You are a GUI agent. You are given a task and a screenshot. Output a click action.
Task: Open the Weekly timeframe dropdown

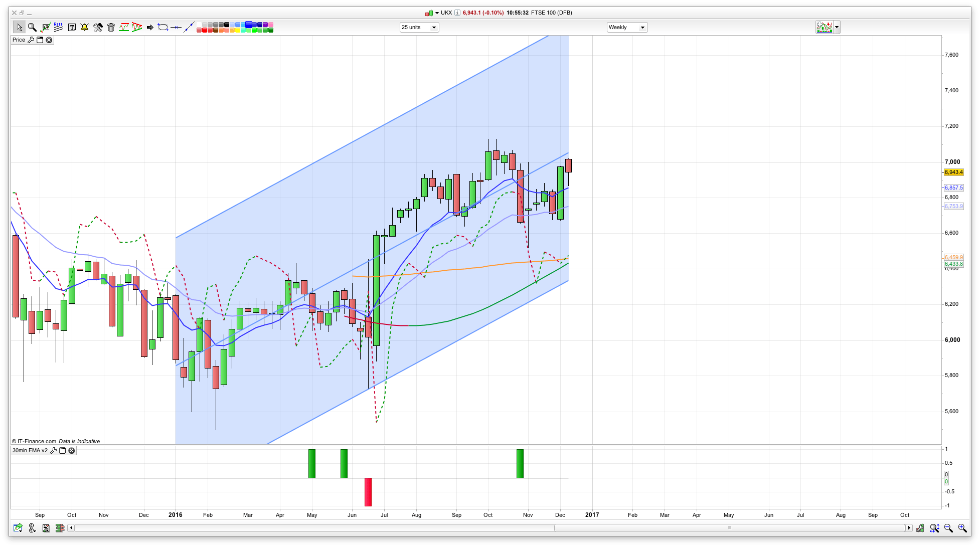click(627, 28)
